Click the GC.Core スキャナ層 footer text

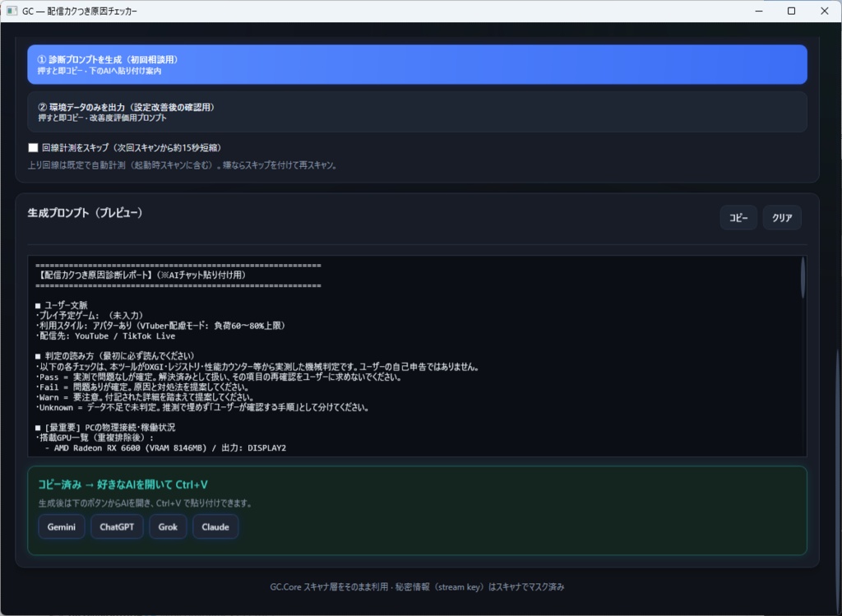417,587
